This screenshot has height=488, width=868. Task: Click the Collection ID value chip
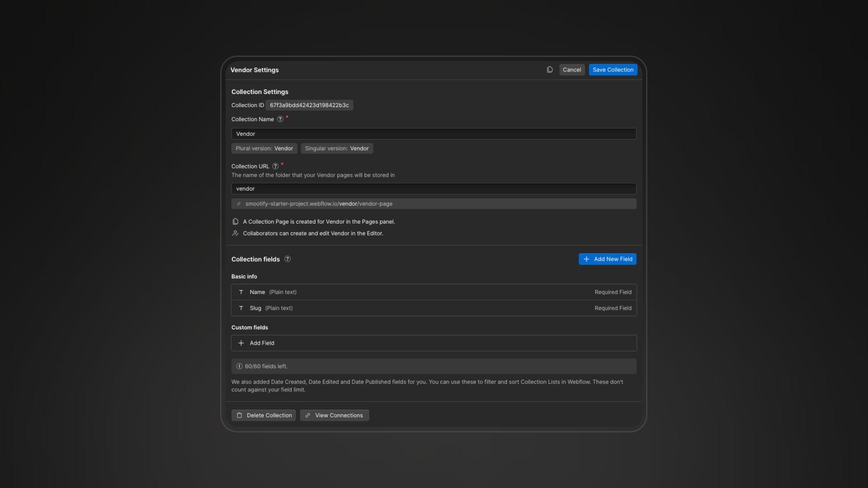pos(309,105)
